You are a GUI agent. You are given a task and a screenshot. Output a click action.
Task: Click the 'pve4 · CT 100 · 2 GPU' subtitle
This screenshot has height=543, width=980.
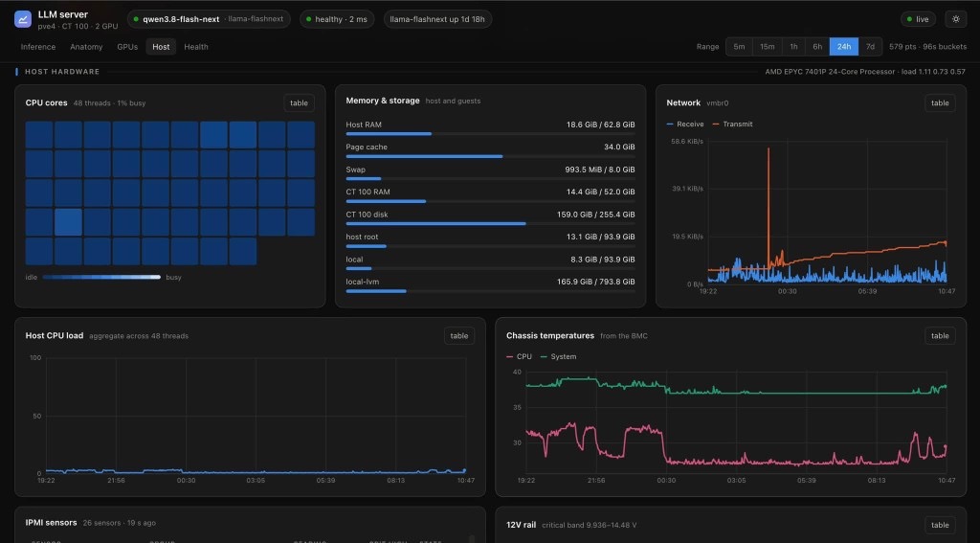coord(78,26)
